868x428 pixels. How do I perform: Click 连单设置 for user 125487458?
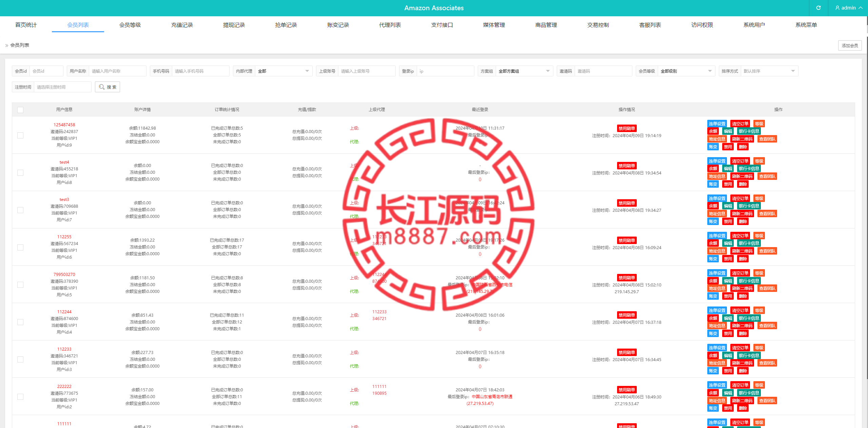tap(717, 124)
